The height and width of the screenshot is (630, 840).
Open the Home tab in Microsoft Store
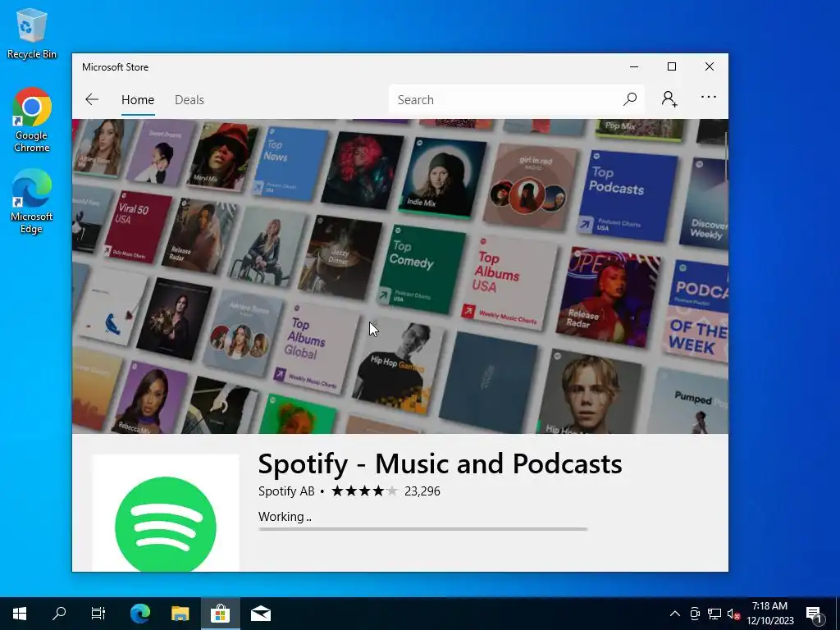(138, 99)
